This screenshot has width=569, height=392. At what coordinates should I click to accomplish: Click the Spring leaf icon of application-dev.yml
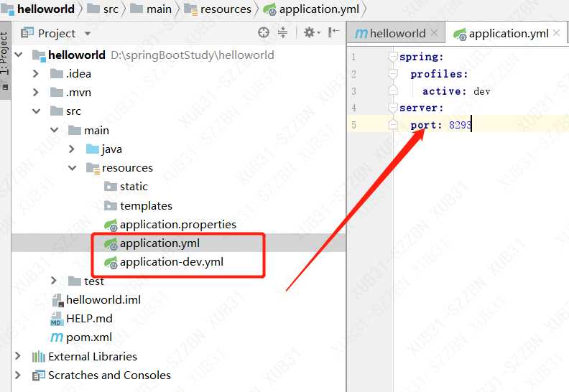click(111, 262)
